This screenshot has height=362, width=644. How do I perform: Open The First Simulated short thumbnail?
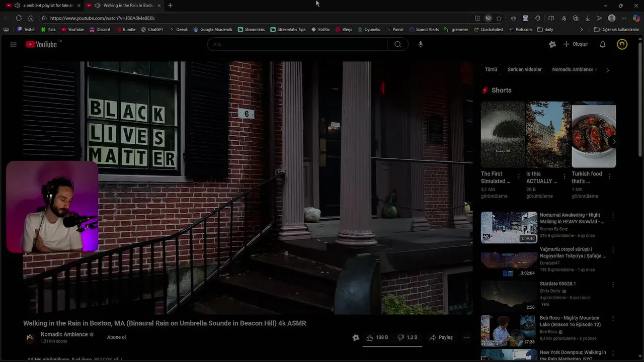coord(503,134)
